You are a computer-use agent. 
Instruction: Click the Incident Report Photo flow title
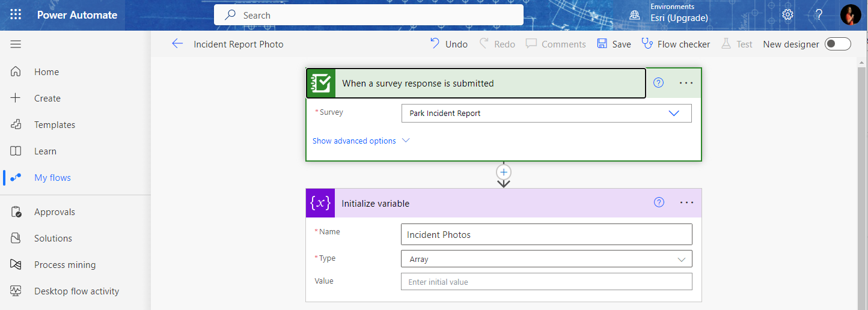click(x=239, y=44)
